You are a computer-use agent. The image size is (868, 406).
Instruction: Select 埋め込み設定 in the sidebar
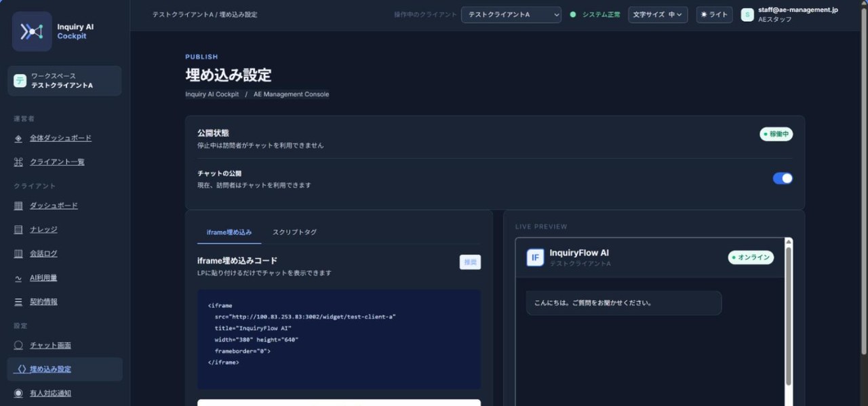point(65,369)
